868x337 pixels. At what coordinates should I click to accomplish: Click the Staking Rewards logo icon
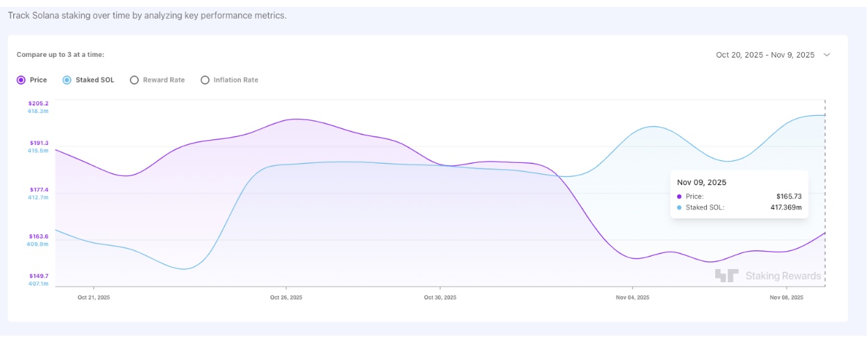pyautogui.click(x=726, y=275)
